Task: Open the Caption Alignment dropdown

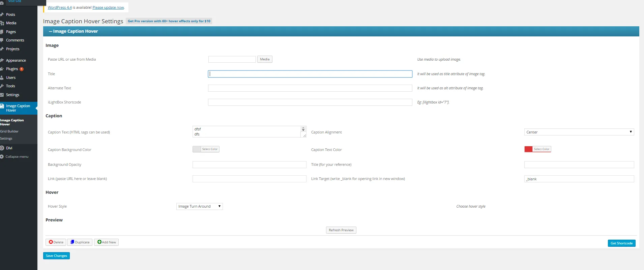Action: click(579, 132)
